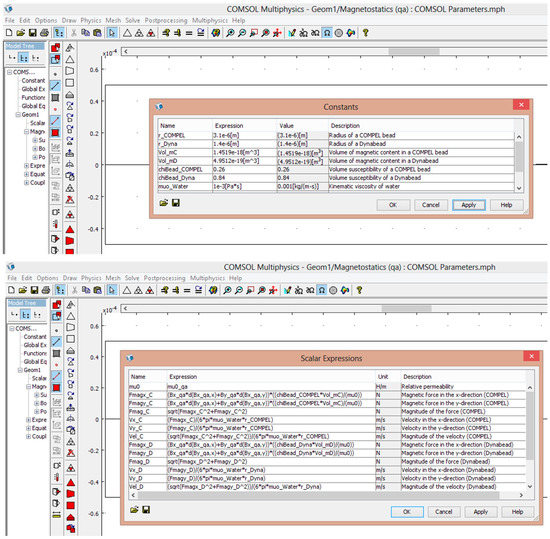
Task: Expand Su node in Scalar Expressions window tree
Action: point(36,395)
